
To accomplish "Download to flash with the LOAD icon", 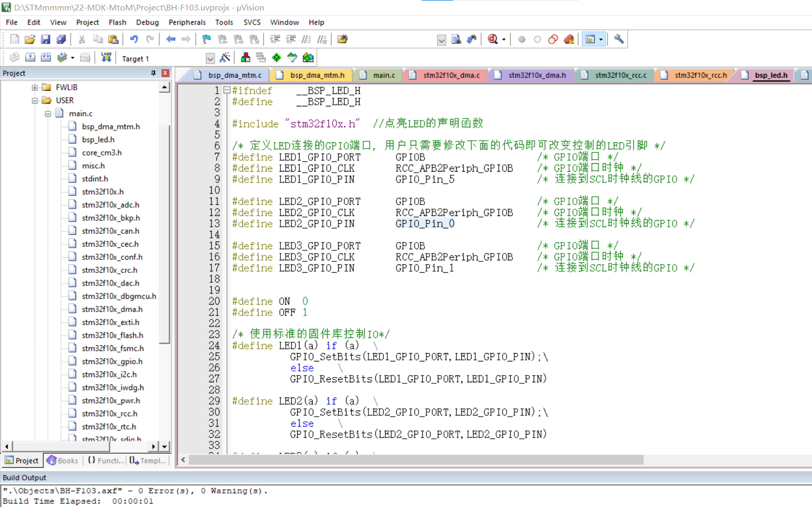I will [x=106, y=57].
